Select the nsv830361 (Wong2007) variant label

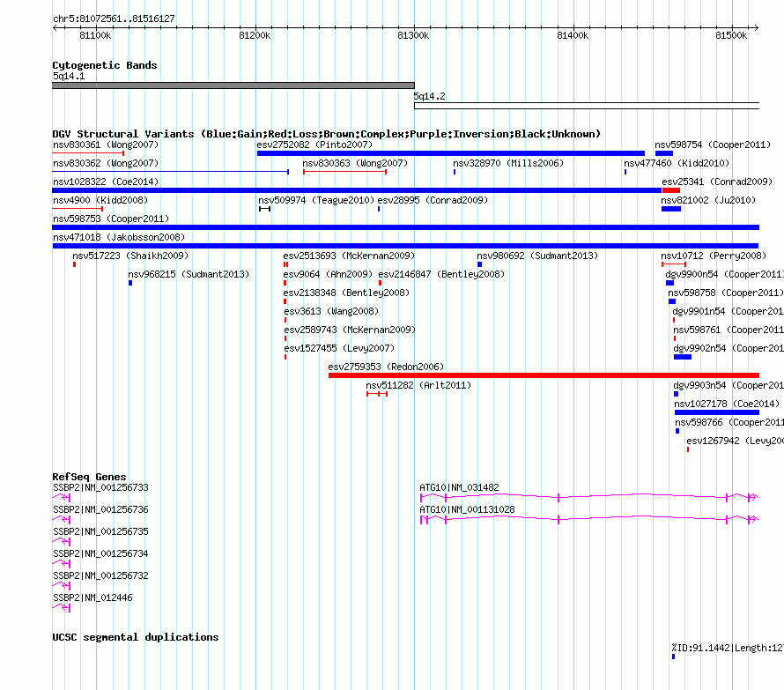(x=106, y=145)
